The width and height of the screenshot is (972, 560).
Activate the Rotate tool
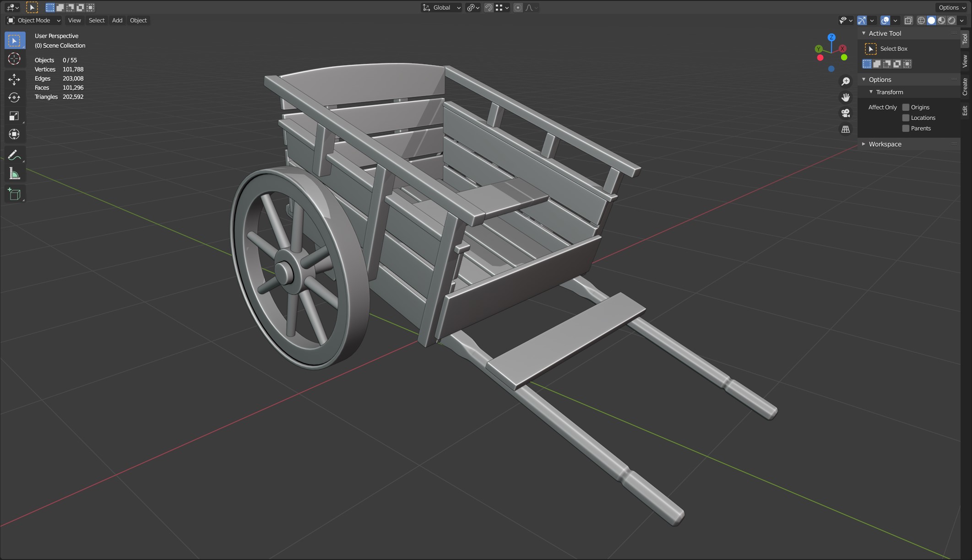pyautogui.click(x=14, y=97)
